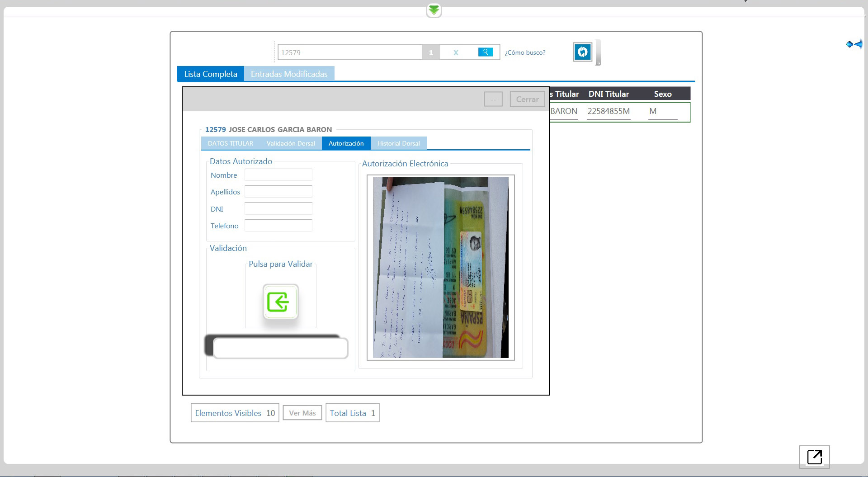Click the authorization document photo

point(440,267)
